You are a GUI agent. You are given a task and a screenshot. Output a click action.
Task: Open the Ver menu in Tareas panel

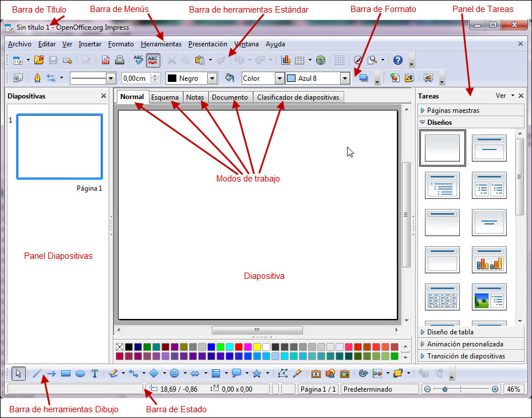tap(505, 96)
